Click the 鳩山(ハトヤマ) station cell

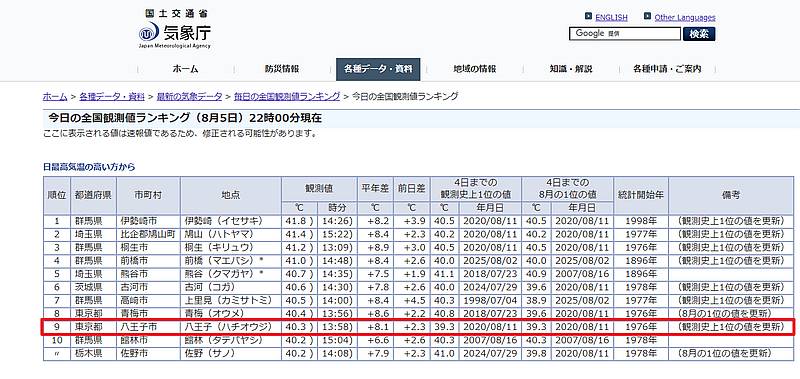[x=231, y=234]
